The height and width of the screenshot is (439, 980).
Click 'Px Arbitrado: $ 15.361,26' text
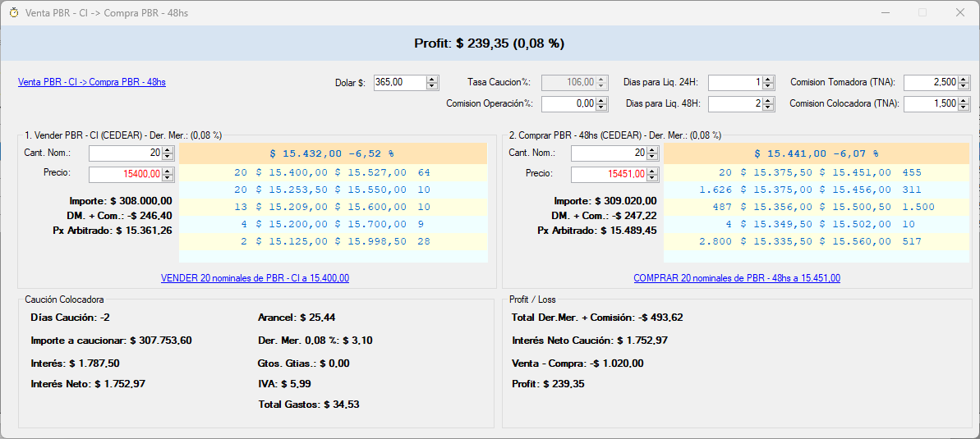coord(113,231)
